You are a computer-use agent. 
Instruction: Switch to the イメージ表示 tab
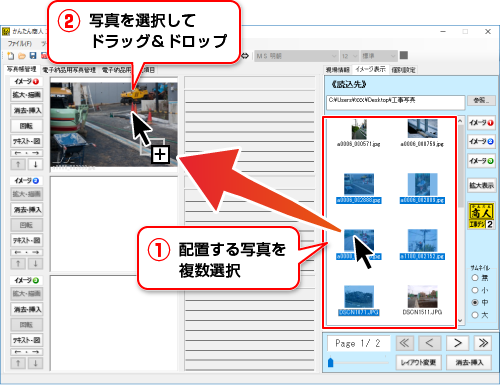point(370,69)
